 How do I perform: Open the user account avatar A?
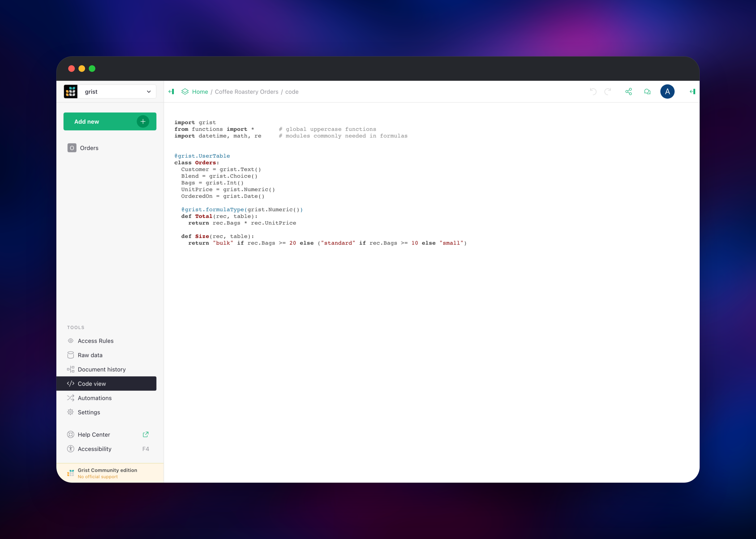(667, 92)
